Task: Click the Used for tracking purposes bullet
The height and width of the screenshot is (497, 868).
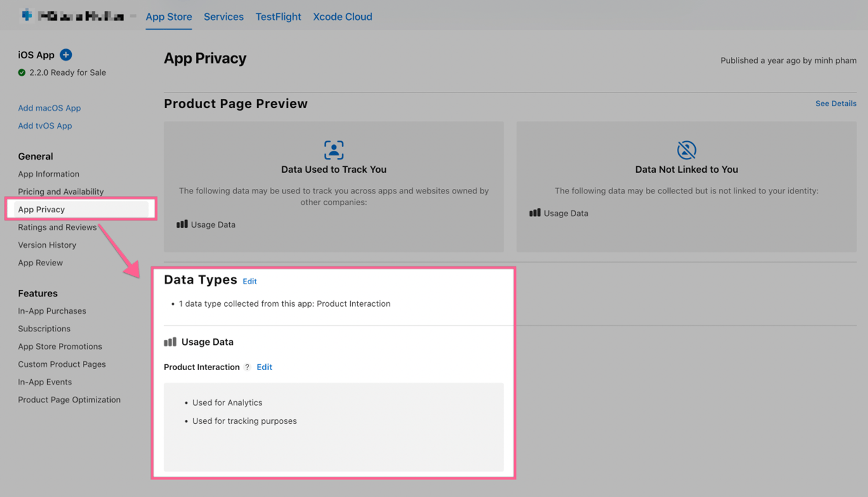Action: pyautogui.click(x=245, y=421)
